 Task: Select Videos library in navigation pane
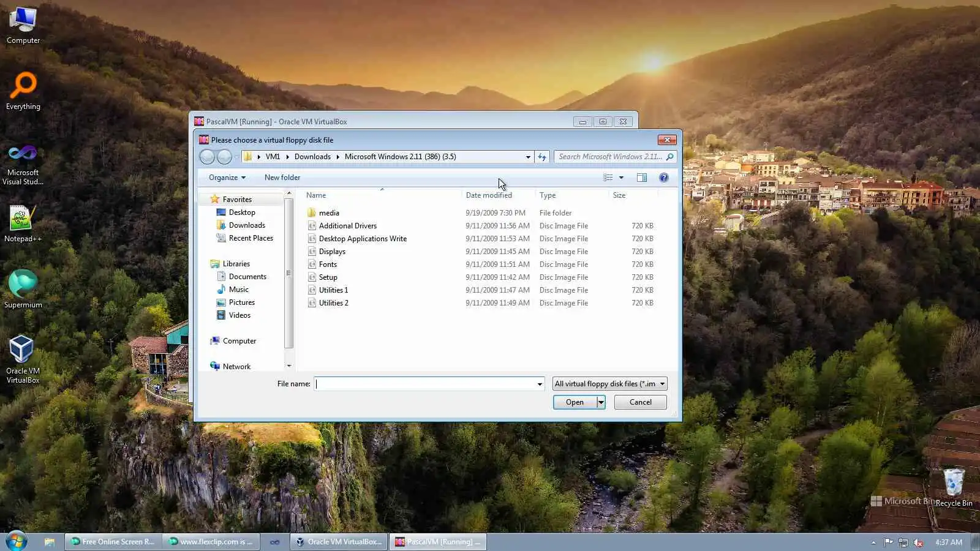coord(239,315)
